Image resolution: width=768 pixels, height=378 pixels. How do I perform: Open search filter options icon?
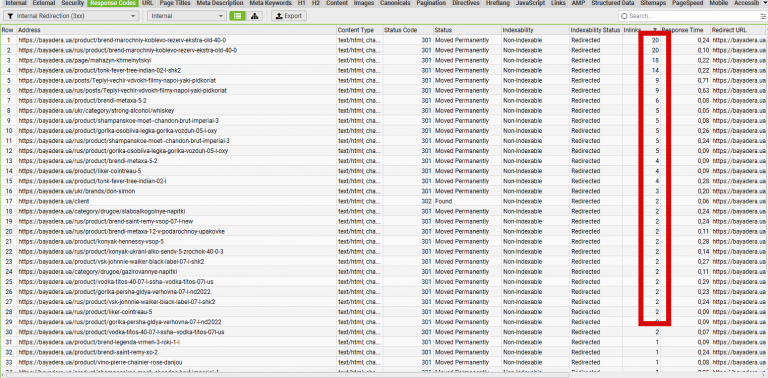[x=763, y=16]
